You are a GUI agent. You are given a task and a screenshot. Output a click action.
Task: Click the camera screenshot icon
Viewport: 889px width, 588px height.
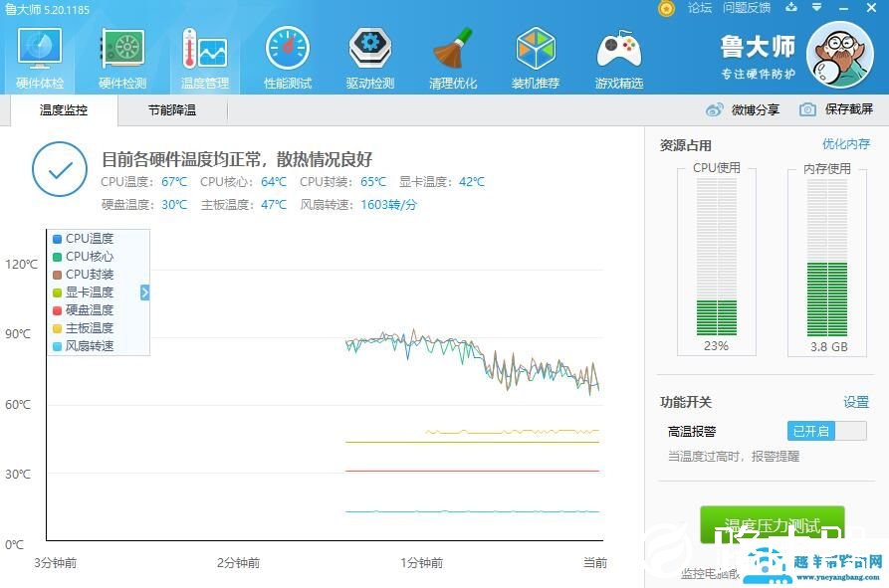tap(807, 109)
